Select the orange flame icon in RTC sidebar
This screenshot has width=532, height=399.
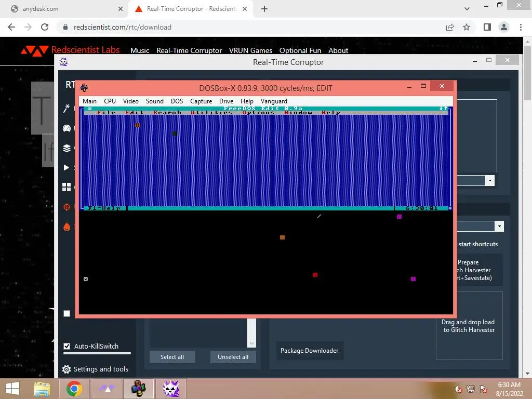pyautogui.click(x=67, y=227)
